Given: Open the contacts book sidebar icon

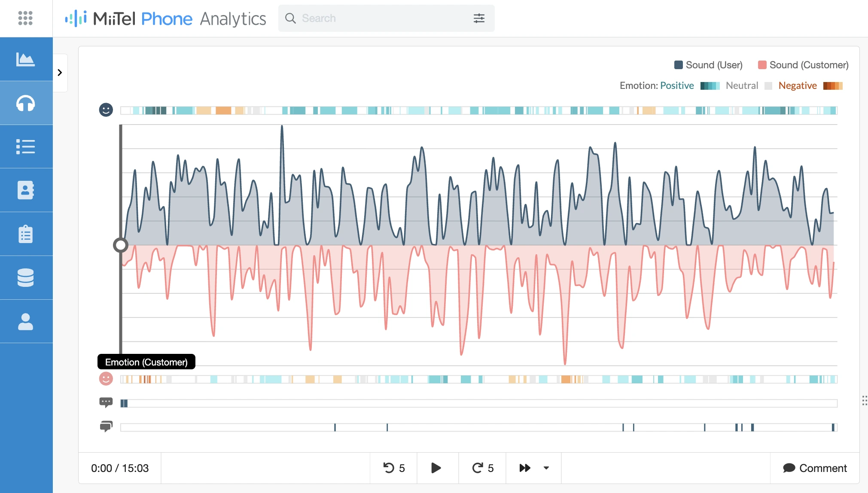Looking at the screenshot, I should tap(25, 190).
